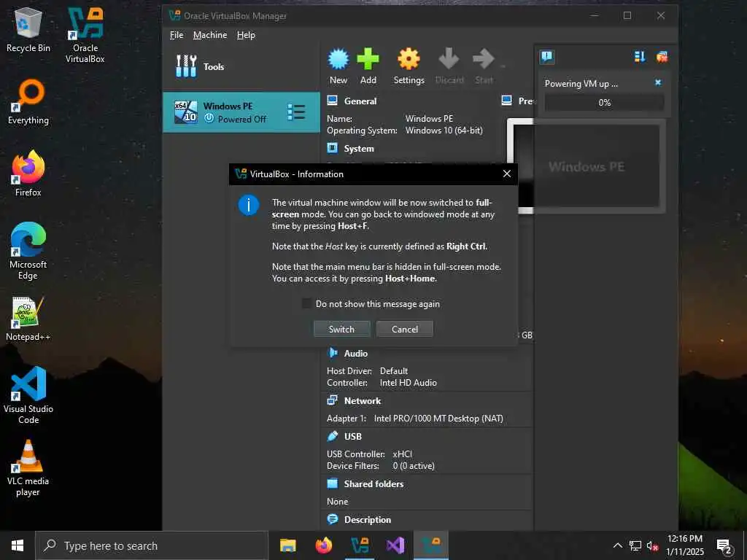The image size is (747, 560).
Task: Click the Windows PE preview thumbnail
Action: click(586, 166)
